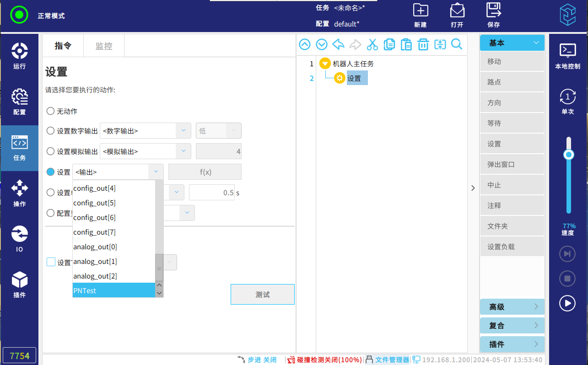Select the 设置数字输出 radio button

[x=51, y=131]
